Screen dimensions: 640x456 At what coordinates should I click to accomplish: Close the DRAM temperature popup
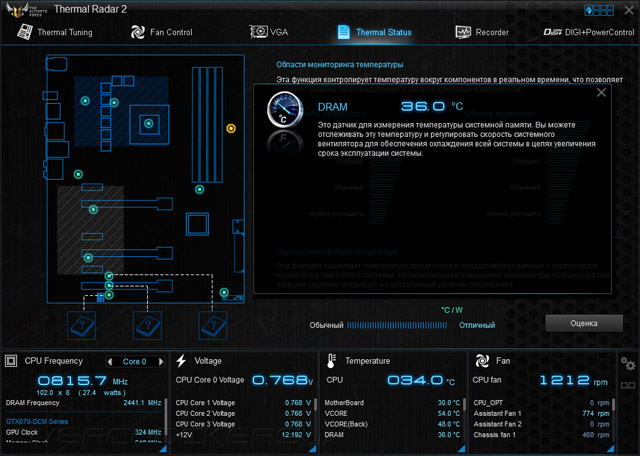601,93
